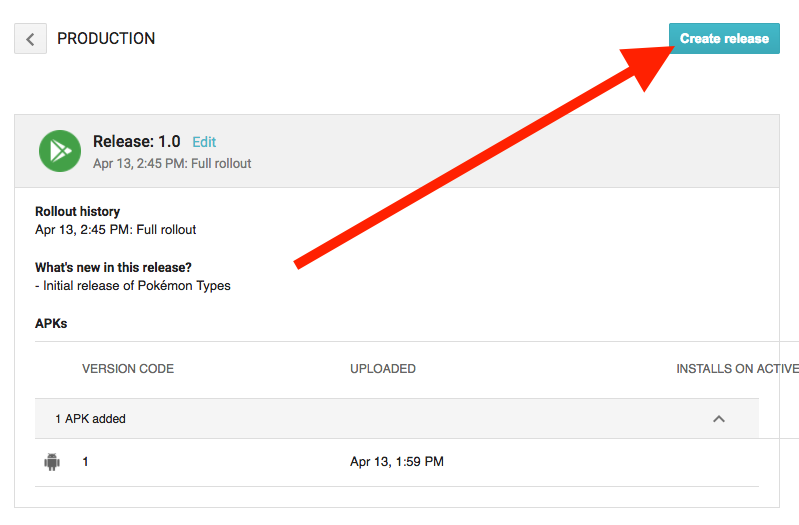799x525 pixels.
Task: Select version code 1 in the APK row
Action: [86, 462]
